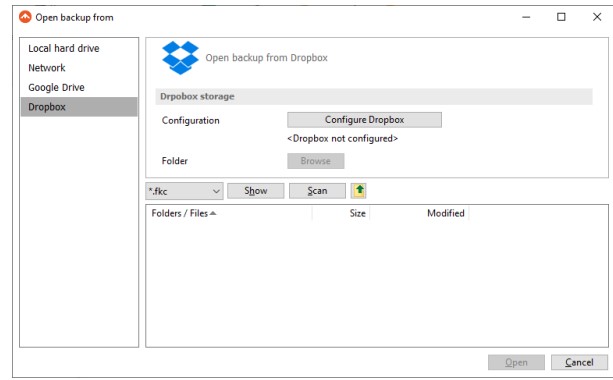Image resolution: width=613 pixels, height=380 pixels.
Task: Sort list by Modified column header
Action: pos(419,213)
